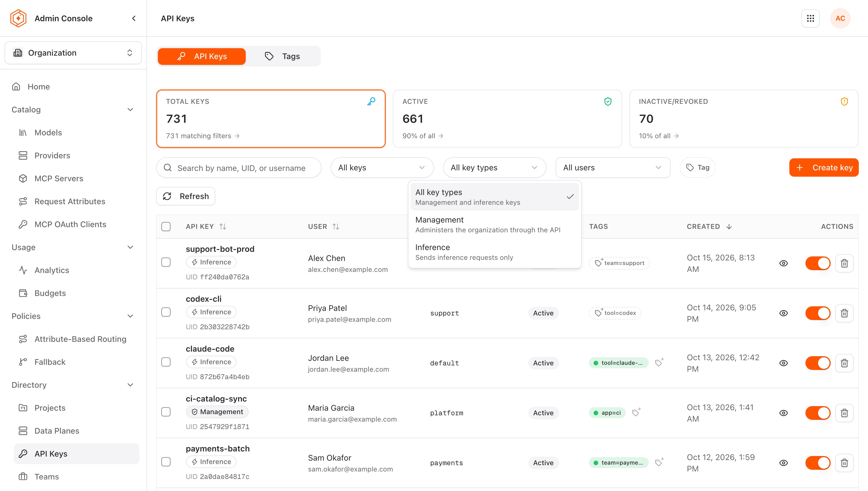Disable the claude-code key toggle
This screenshot has height=491, width=868.
coord(818,363)
